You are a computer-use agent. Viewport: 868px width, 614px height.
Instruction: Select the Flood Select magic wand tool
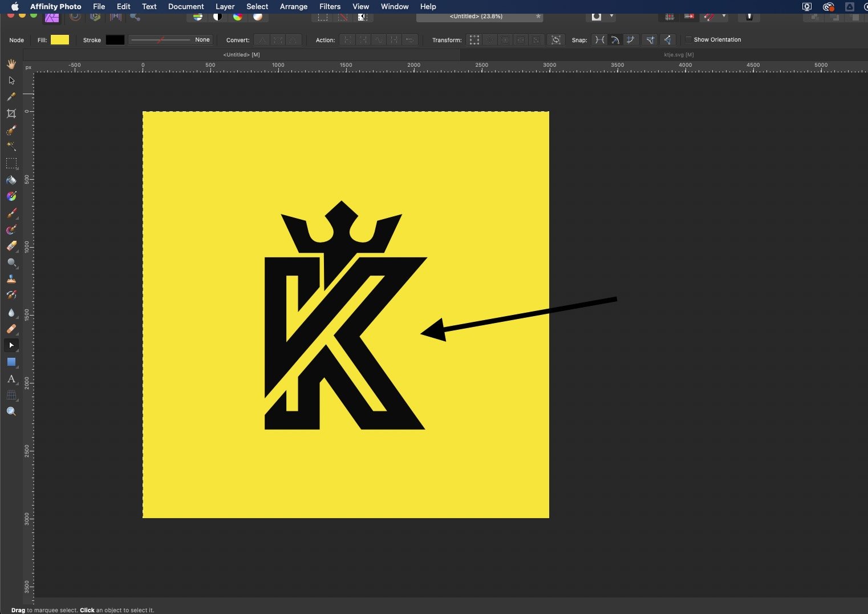tap(11, 147)
